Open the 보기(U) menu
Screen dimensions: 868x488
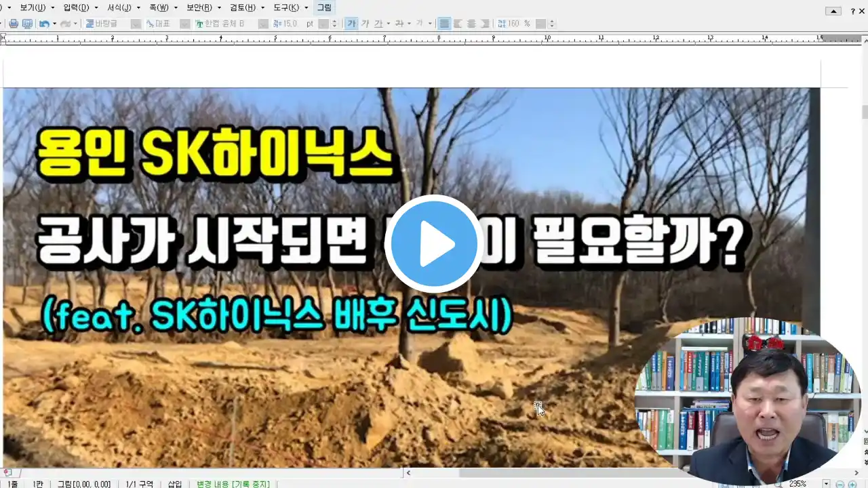point(33,7)
